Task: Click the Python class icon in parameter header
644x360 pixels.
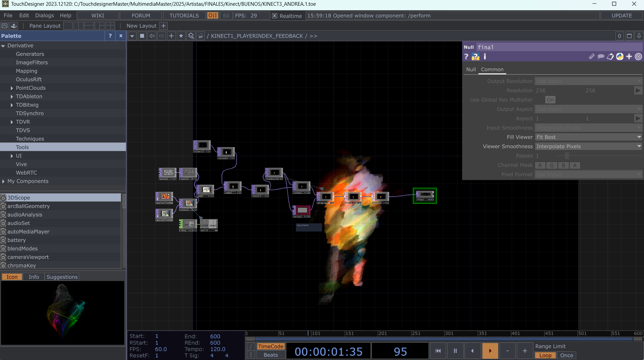Action: click(x=620, y=57)
